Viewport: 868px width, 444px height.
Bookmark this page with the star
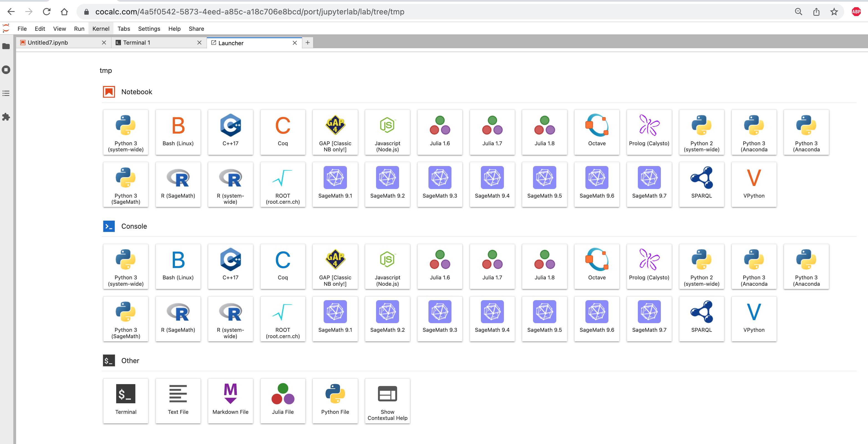coord(834,12)
